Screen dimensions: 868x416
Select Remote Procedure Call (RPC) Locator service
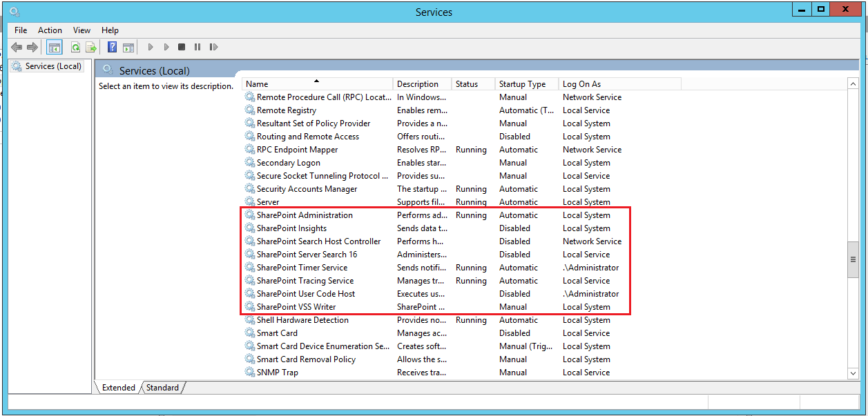coord(324,97)
